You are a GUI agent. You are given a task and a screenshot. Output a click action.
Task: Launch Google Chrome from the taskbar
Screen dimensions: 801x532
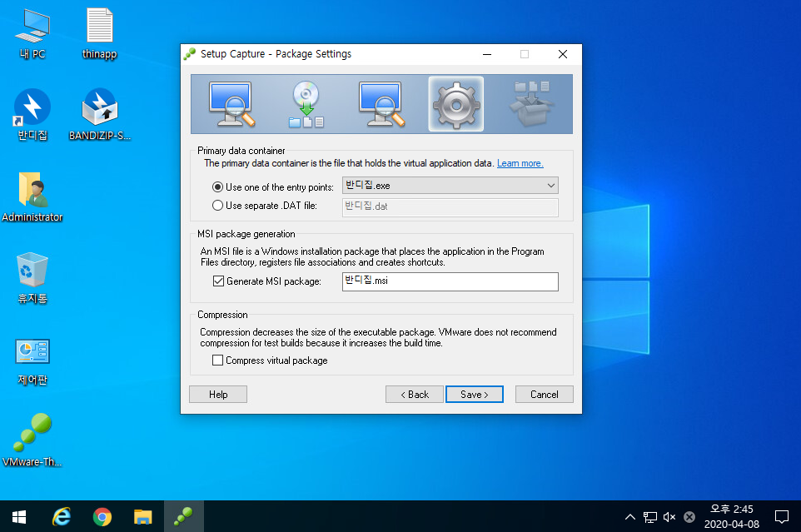[x=102, y=517]
